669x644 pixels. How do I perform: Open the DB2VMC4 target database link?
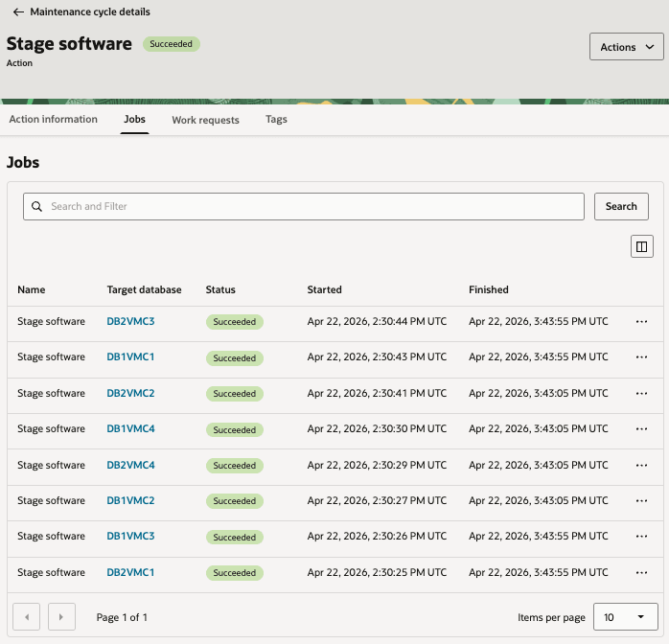130,465
